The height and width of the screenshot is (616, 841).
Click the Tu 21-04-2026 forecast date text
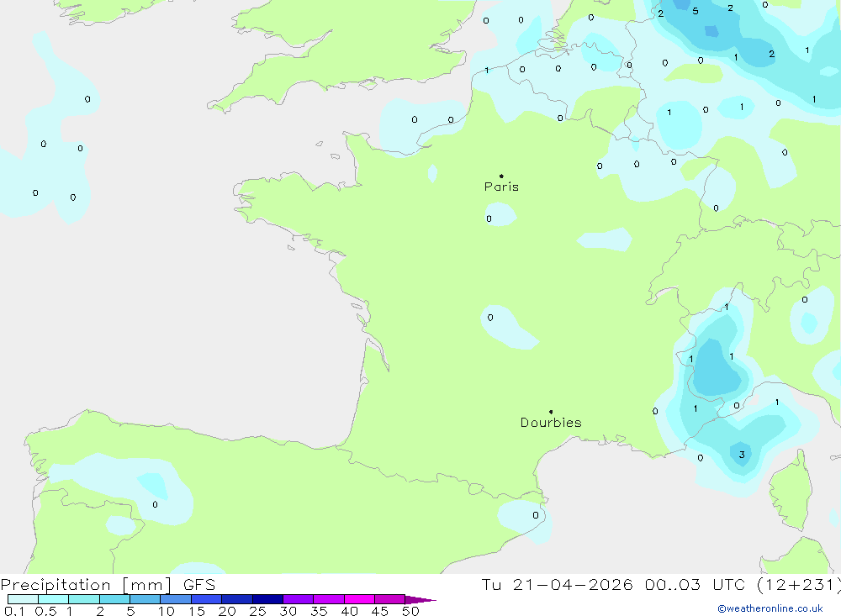click(x=557, y=584)
